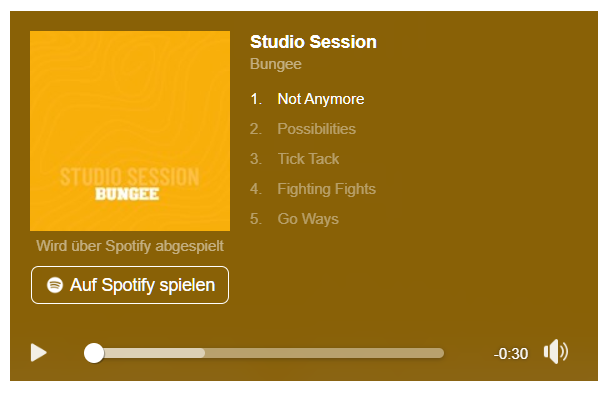Click the Studio Session album cover thumbnail

coord(130,131)
